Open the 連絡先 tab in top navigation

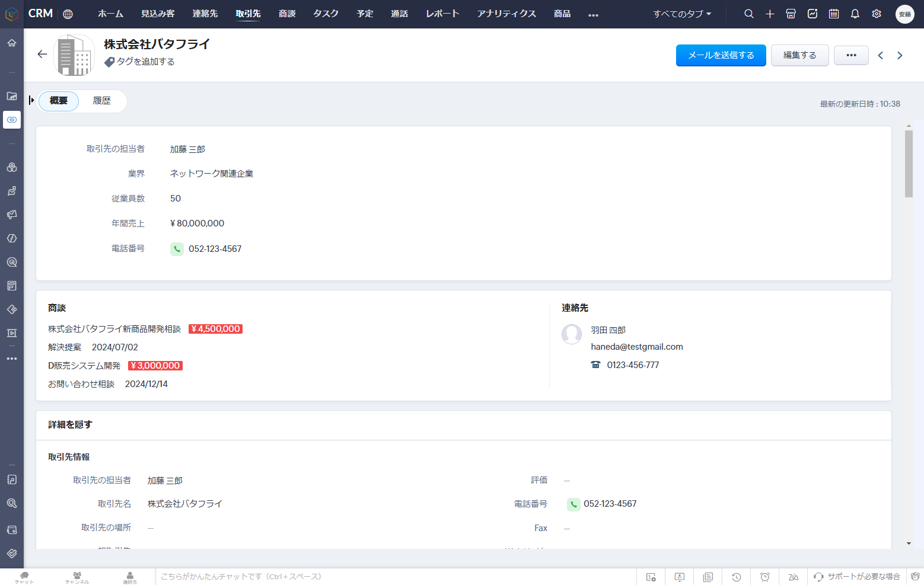[x=205, y=14]
